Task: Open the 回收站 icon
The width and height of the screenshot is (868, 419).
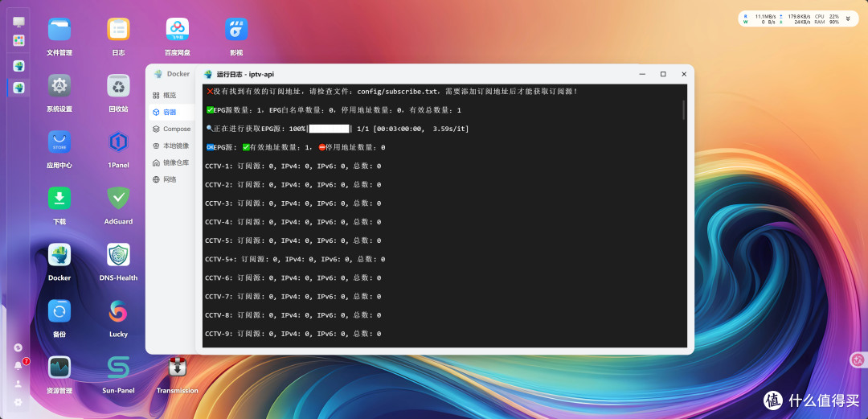Action: 118,85
